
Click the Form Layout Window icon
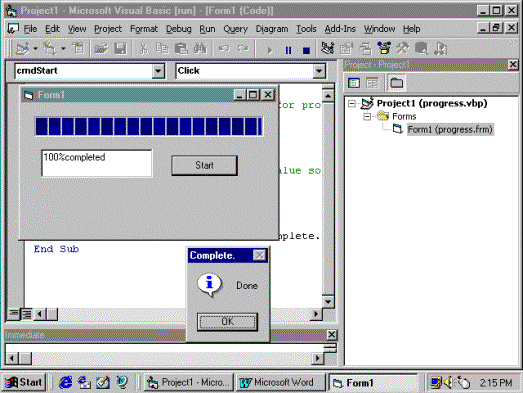[366, 49]
